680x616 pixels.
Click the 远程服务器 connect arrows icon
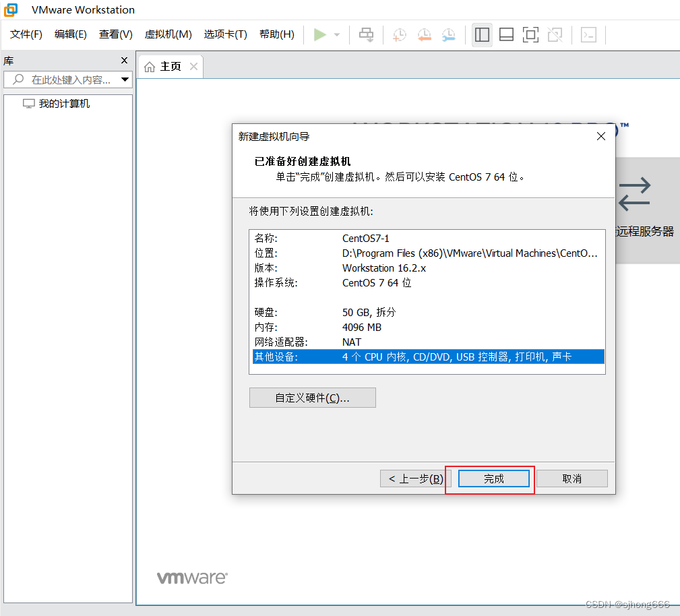point(634,194)
